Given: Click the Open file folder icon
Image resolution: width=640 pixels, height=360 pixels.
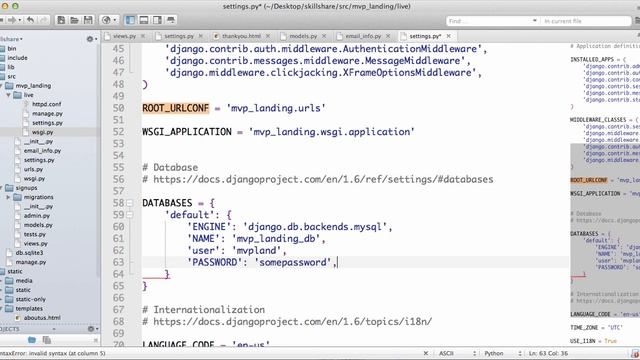Looking at the screenshot, I should (74, 20).
